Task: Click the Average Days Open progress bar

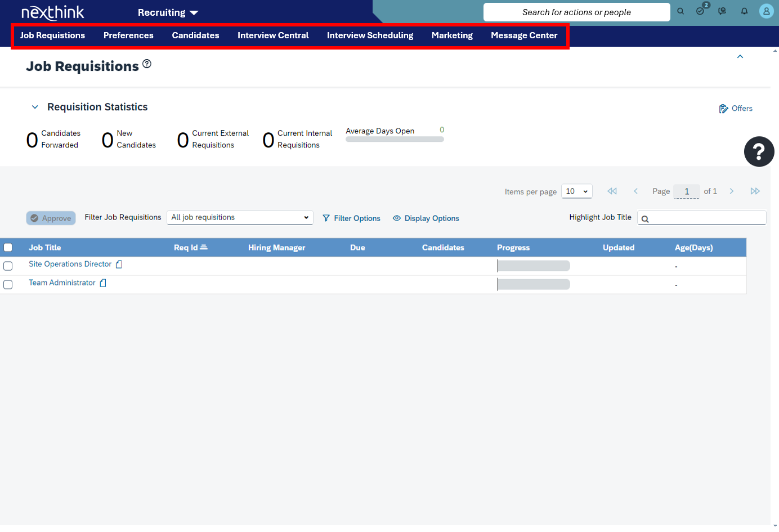Action: 395,138
